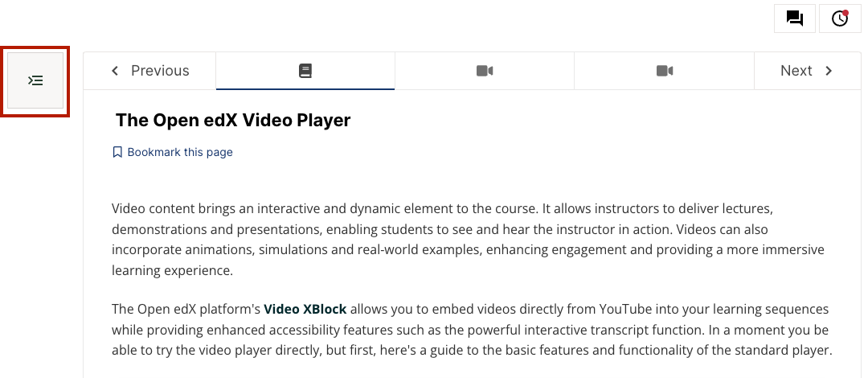The image size is (868, 378).
Task: Open the notifications tray clock icon
Action: 840,18
